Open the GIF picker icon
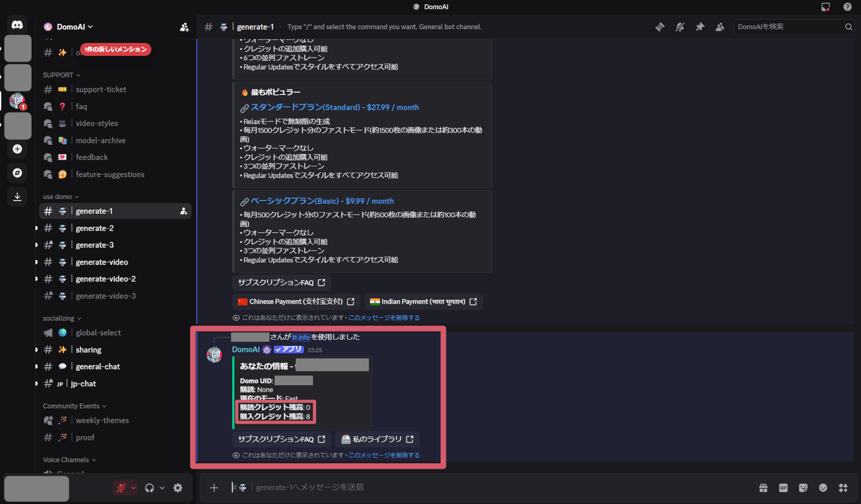Screen dimensions: 861x504 [x=783, y=488]
